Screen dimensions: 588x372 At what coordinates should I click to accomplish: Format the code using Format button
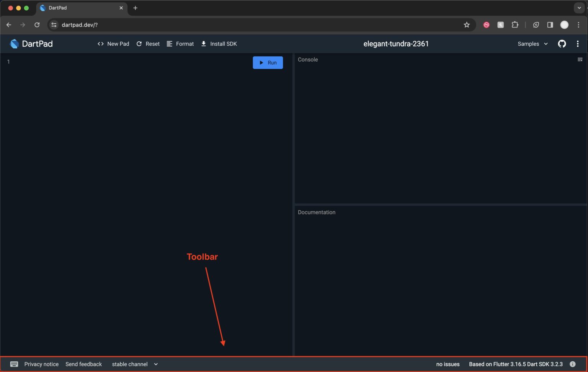coord(180,44)
